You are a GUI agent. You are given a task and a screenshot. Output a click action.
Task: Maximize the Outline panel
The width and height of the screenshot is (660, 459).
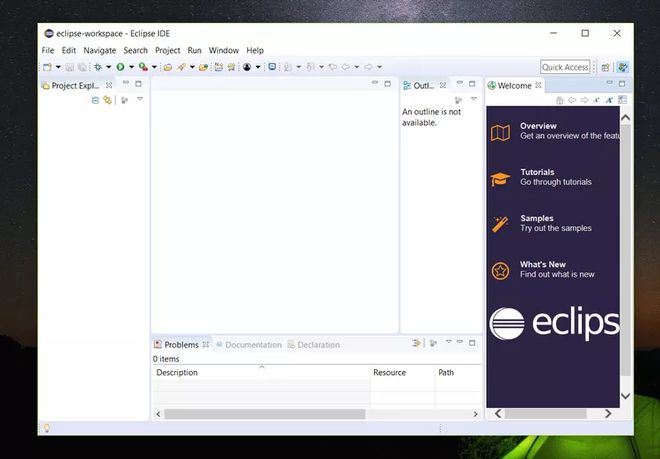pos(472,84)
